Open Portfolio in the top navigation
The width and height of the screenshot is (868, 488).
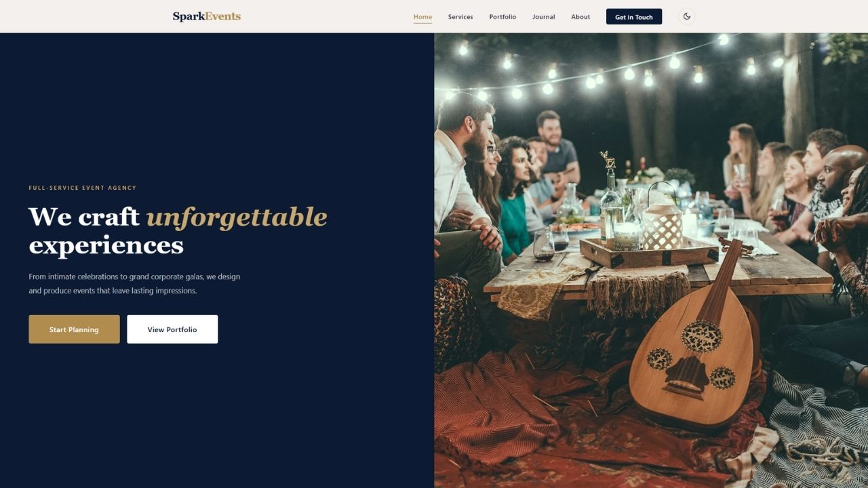click(x=502, y=17)
